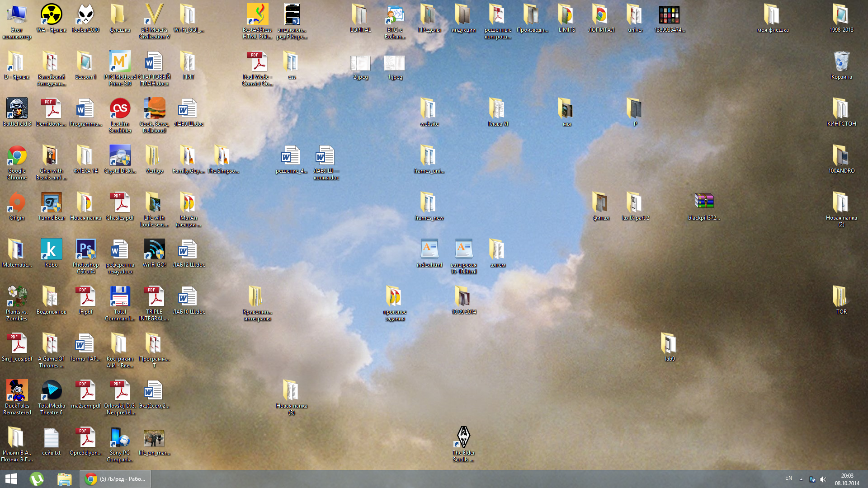Image resolution: width=868 pixels, height=488 pixels.
Task: Click the taskbar clock and date
Action: pos(847,479)
